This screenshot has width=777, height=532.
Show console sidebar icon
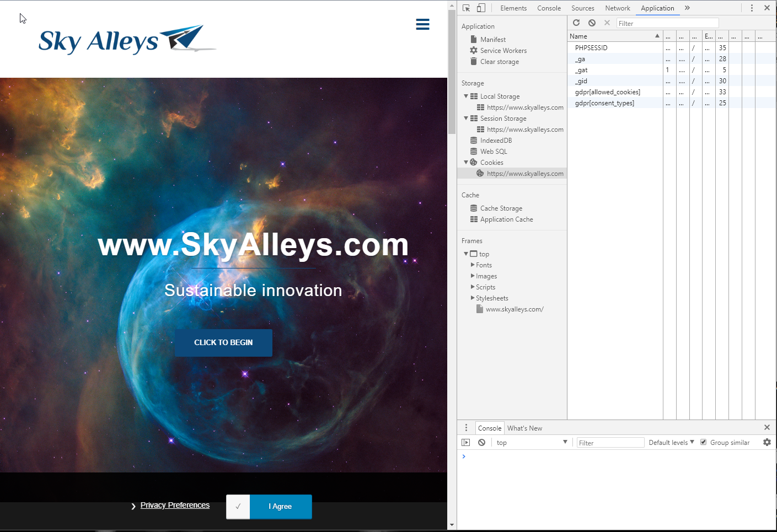tap(466, 442)
